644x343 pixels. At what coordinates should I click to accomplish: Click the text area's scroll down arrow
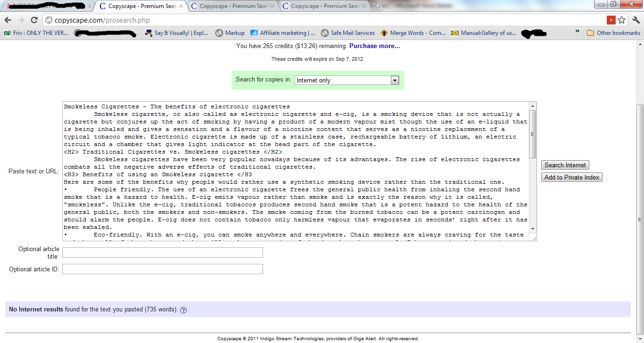[x=533, y=229]
